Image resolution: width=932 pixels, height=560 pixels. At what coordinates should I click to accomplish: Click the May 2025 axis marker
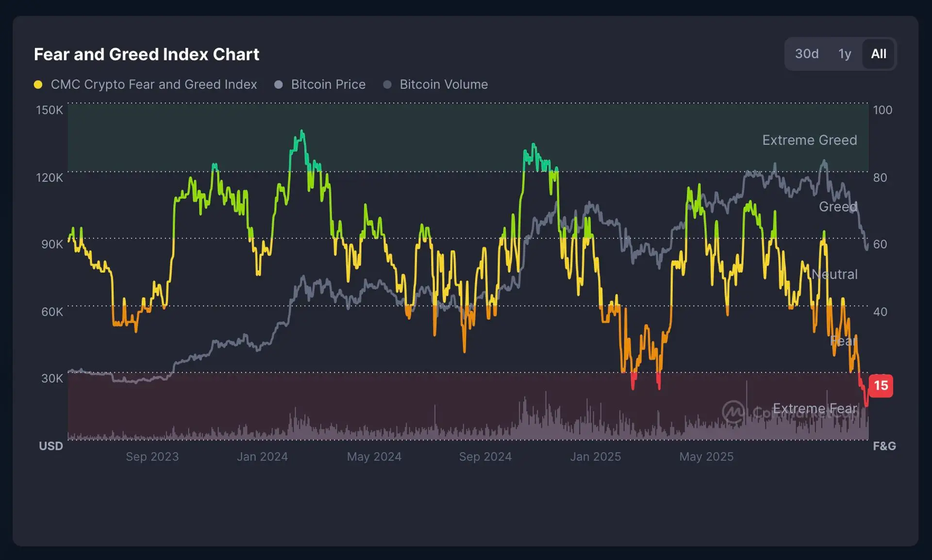[706, 457]
